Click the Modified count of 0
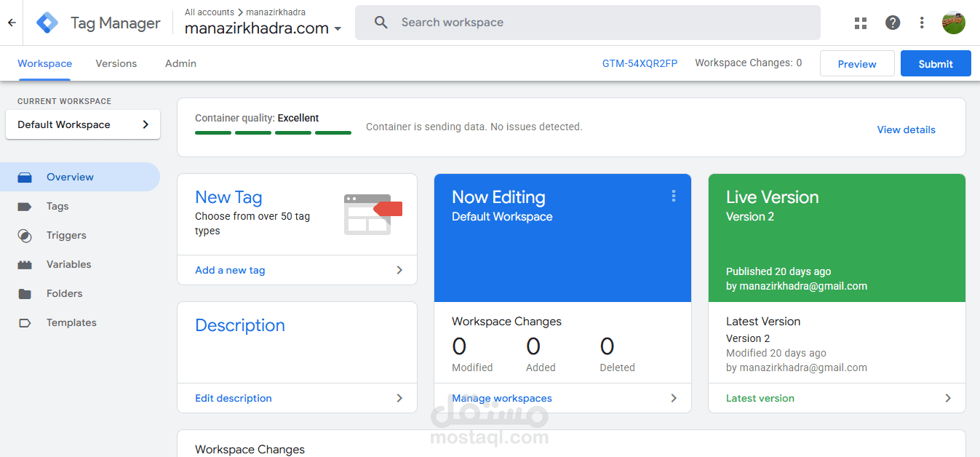This screenshot has height=457, width=980. [459, 346]
